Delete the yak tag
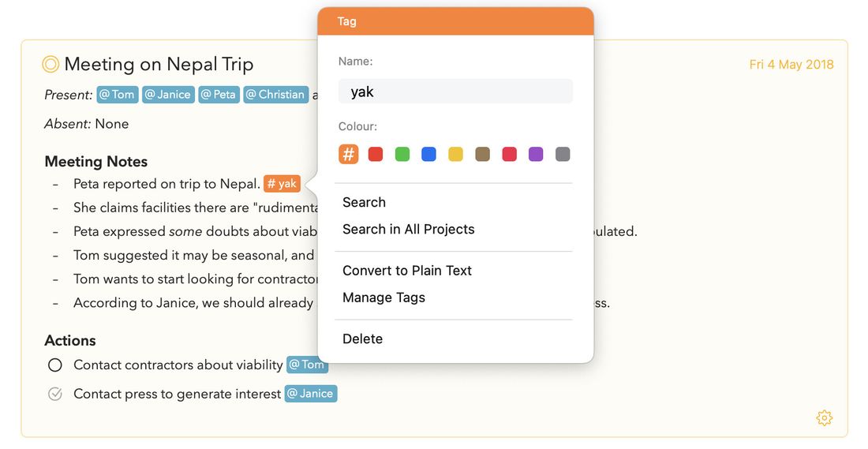868x449 pixels. (363, 339)
